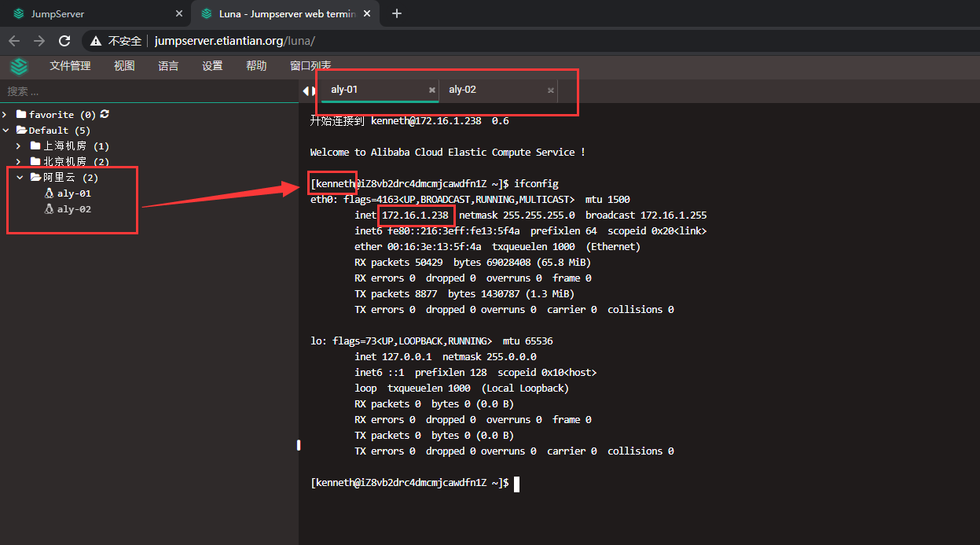Viewport: 980px width, 545px height.
Task: Click the Linux icon beside aly-02
Action: (x=49, y=209)
